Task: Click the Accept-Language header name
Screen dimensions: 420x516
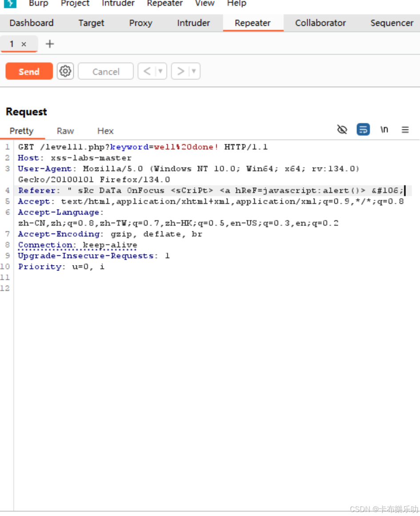Action: tap(59, 212)
